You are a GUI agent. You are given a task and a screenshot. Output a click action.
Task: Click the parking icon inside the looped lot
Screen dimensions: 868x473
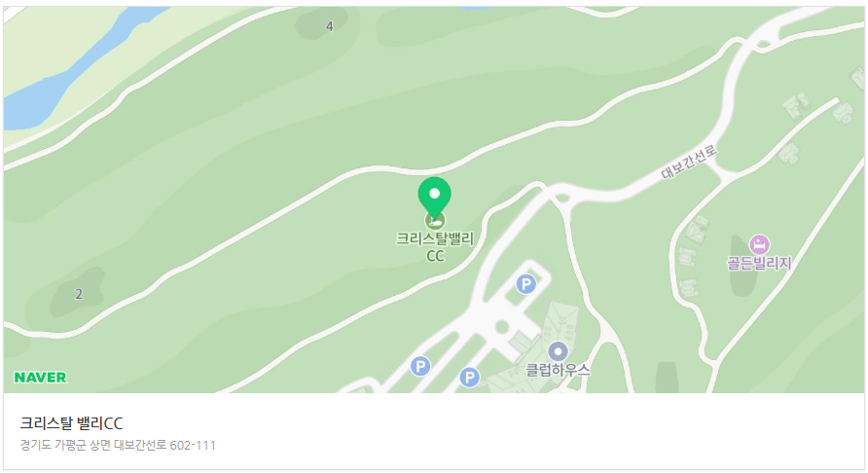[x=525, y=284]
